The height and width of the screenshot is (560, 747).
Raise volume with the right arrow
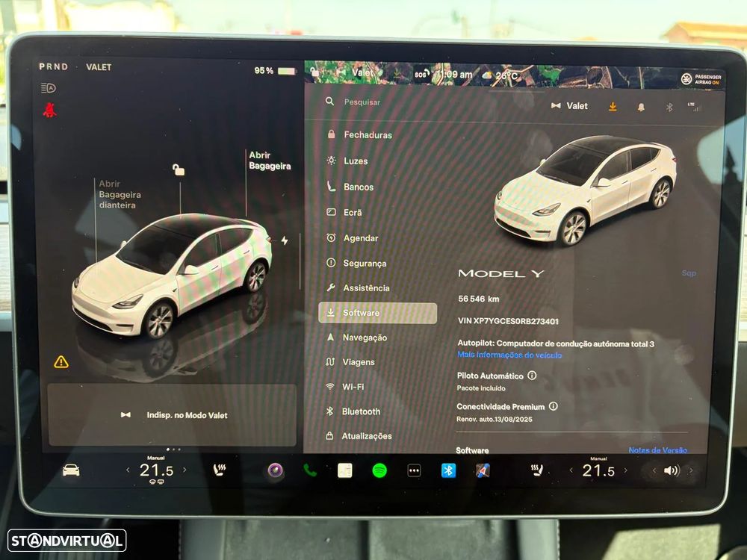click(691, 470)
